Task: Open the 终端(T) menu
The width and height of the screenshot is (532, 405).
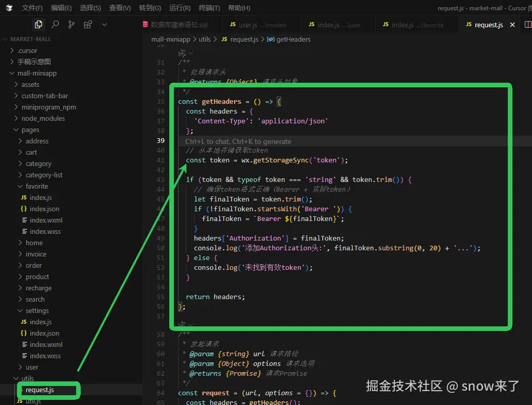Action: pyautogui.click(x=209, y=8)
